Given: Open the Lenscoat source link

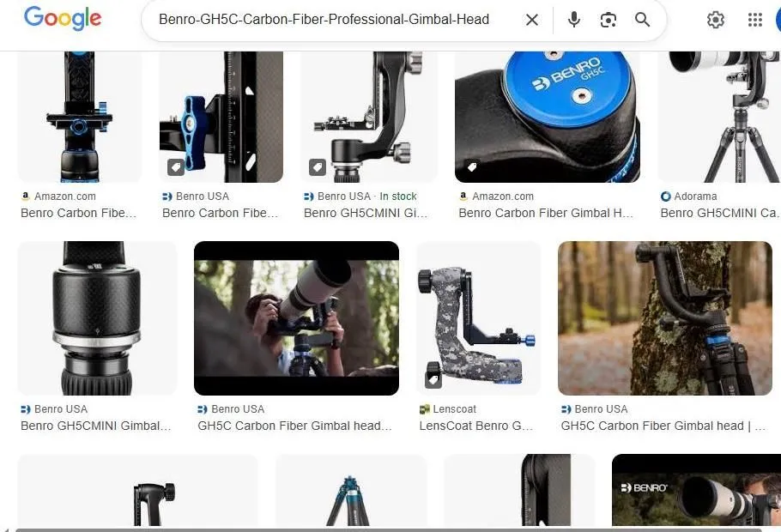Looking at the screenshot, I should coord(448,409).
